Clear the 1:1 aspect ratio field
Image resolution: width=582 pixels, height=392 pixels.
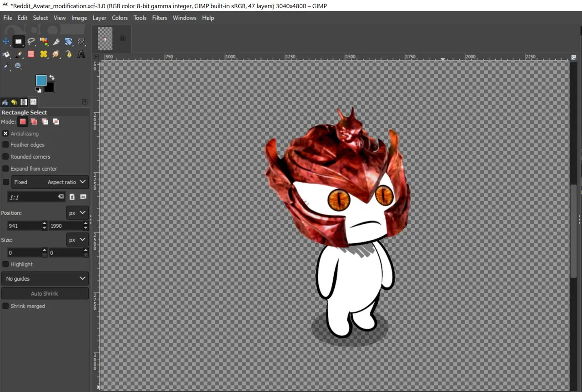click(x=61, y=197)
